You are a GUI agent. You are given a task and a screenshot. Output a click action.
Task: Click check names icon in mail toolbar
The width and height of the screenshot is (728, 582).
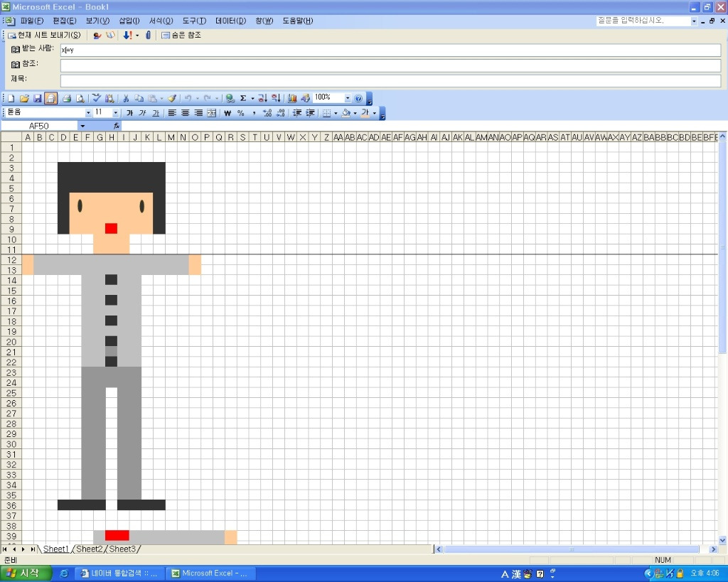(x=97, y=36)
